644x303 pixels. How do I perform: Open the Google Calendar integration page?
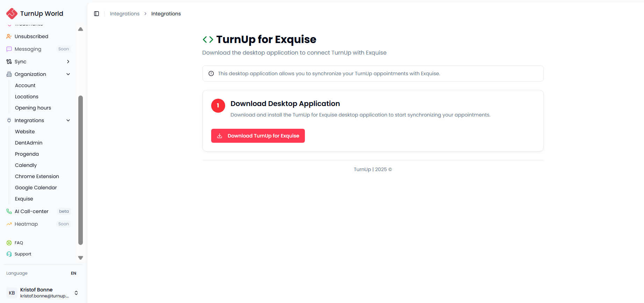click(36, 188)
